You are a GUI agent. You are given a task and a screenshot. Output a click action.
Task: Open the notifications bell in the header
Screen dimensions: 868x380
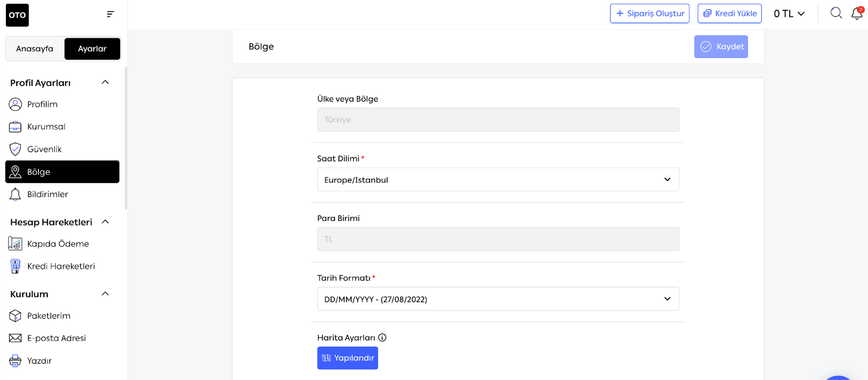pos(857,13)
